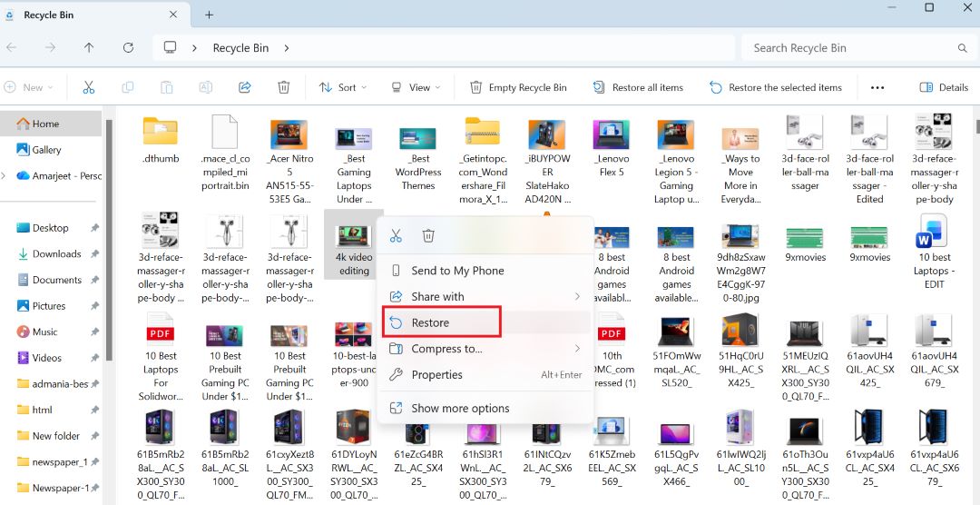Open the New dropdown

pos(29,87)
